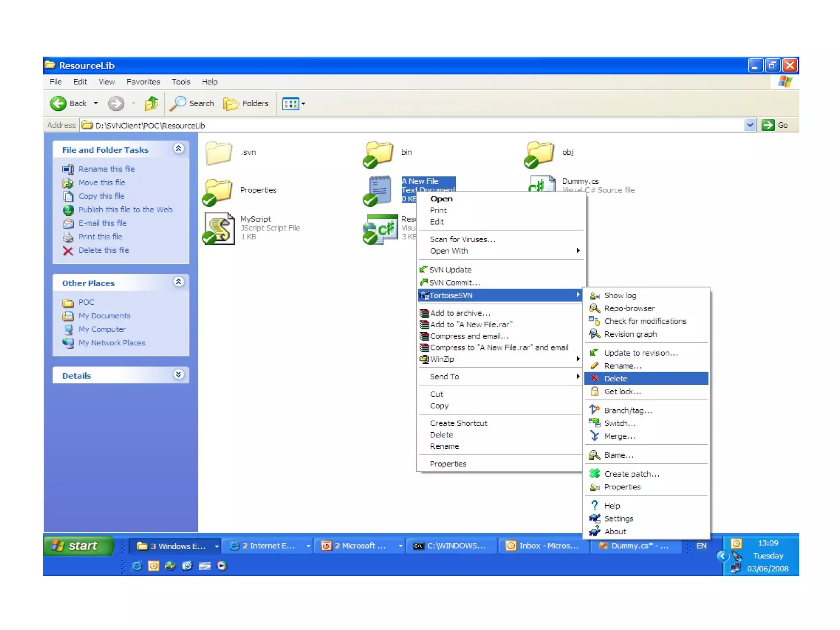This screenshot has width=840, height=630.
Task: Expand the Details panel chevron
Action: pos(178,374)
